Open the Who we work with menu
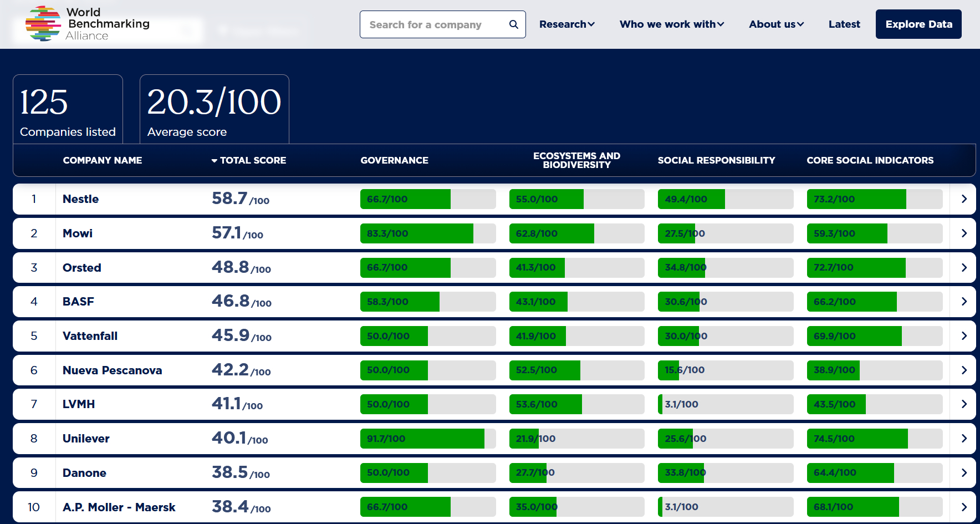The width and height of the screenshot is (980, 524). (x=671, y=24)
